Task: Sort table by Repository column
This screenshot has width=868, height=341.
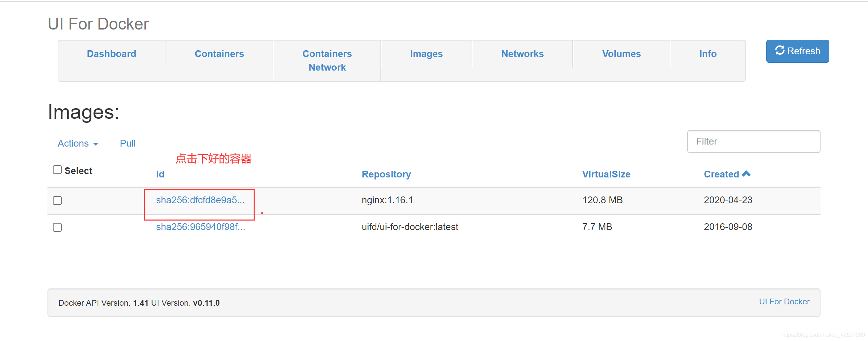Action: (386, 174)
